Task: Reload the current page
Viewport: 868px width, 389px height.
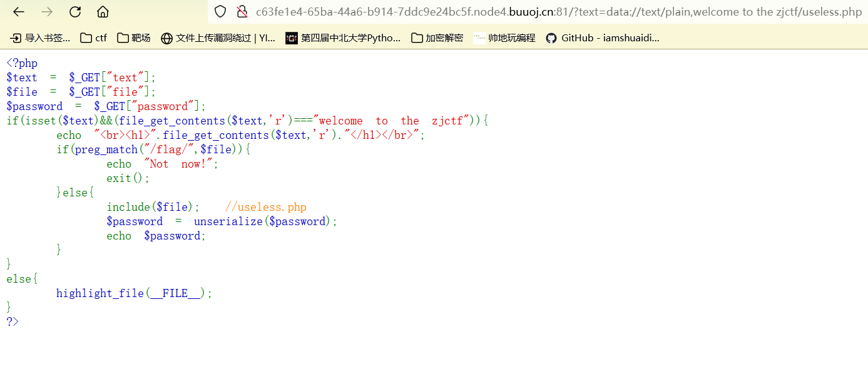Action: coord(74,11)
